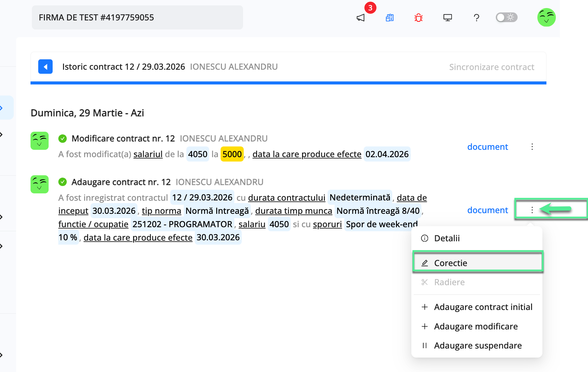The image size is (588, 372).
Task: Click the back arrow on Istoric contract header
Action: pyautogui.click(x=45, y=67)
